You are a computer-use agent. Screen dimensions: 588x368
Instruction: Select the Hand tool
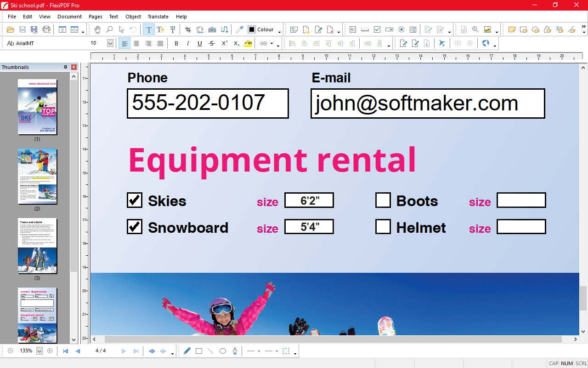[97, 29]
